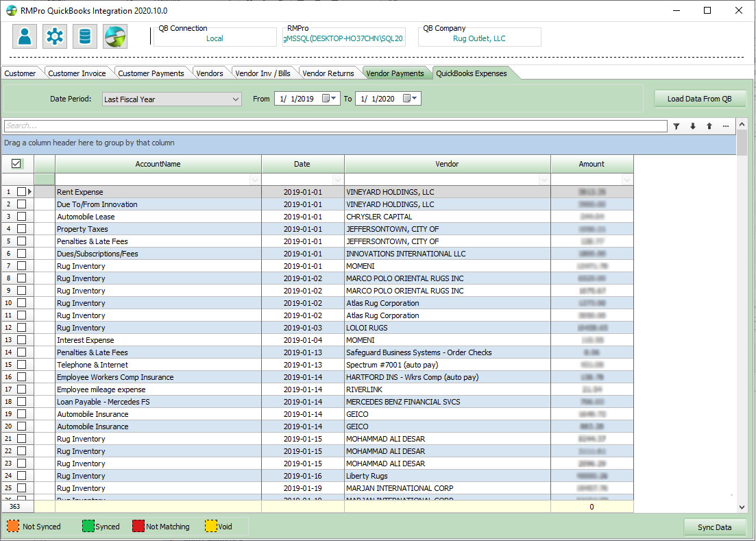
Task: Open the Vendor column filter dropdown
Action: (x=544, y=180)
